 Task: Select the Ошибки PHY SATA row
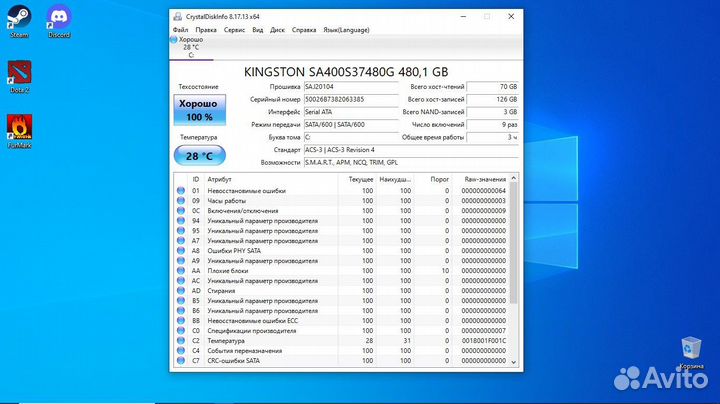pyautogui.click(x=342, y=251)
